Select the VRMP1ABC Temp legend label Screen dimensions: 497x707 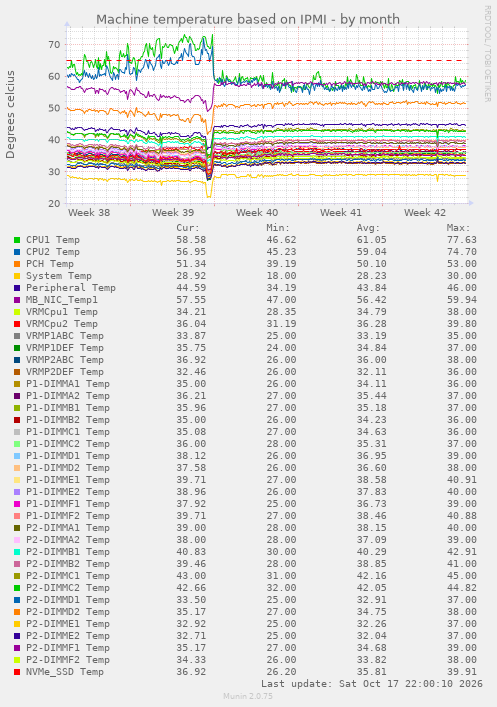tap(65, 336)
